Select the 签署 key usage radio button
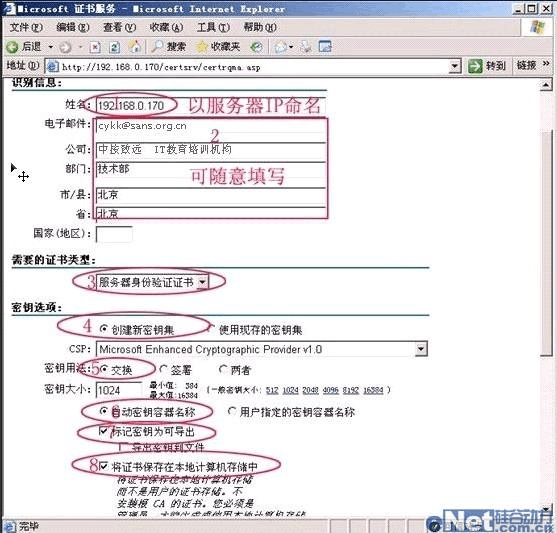This screenshot has height=533, width=557. [163, 370]
